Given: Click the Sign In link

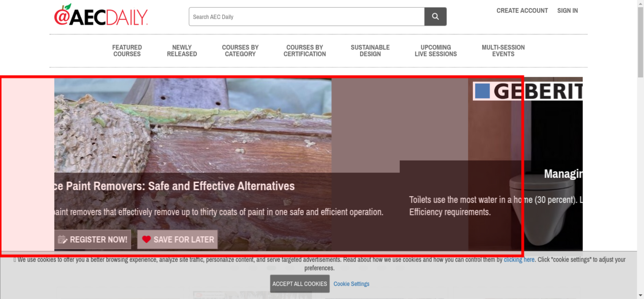Looking at the screenshot, I should pos(567,11).
